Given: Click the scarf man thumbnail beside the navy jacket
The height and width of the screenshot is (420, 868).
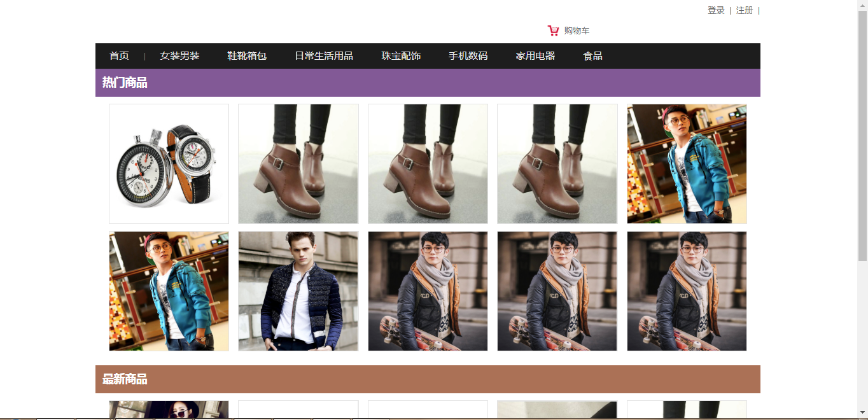Looking at the screenshot, I should tap(428, 291).
